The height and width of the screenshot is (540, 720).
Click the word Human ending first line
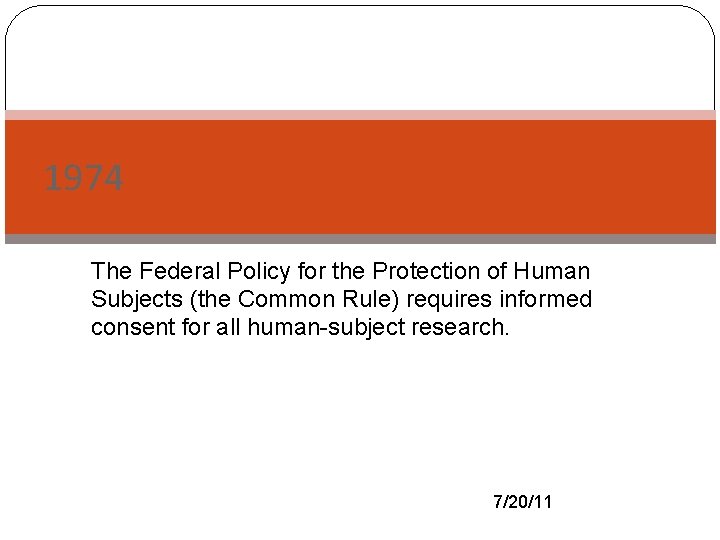(x=551, y=270)
